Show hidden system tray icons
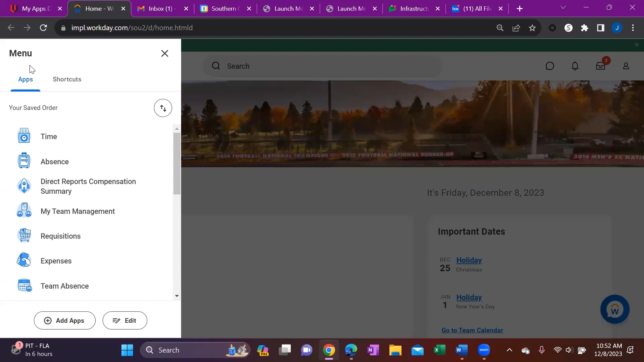This screenshot has width=644, height=362. tap(509, 350)
